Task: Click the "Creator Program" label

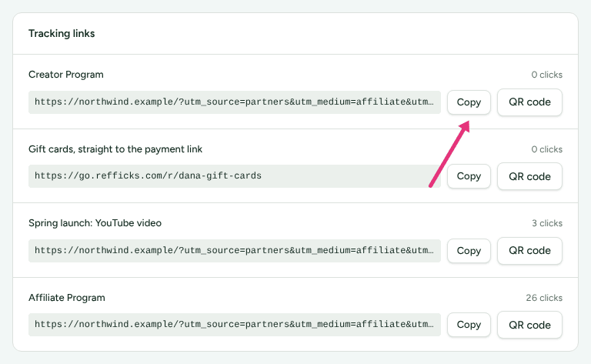Action: (x=66, y=75)
